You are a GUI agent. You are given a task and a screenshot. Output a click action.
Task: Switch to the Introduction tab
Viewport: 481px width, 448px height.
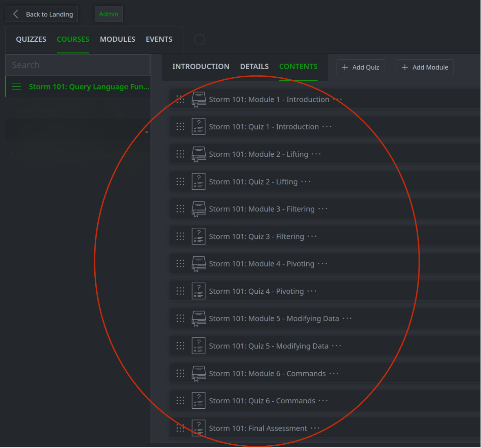(x=200, y=67)
